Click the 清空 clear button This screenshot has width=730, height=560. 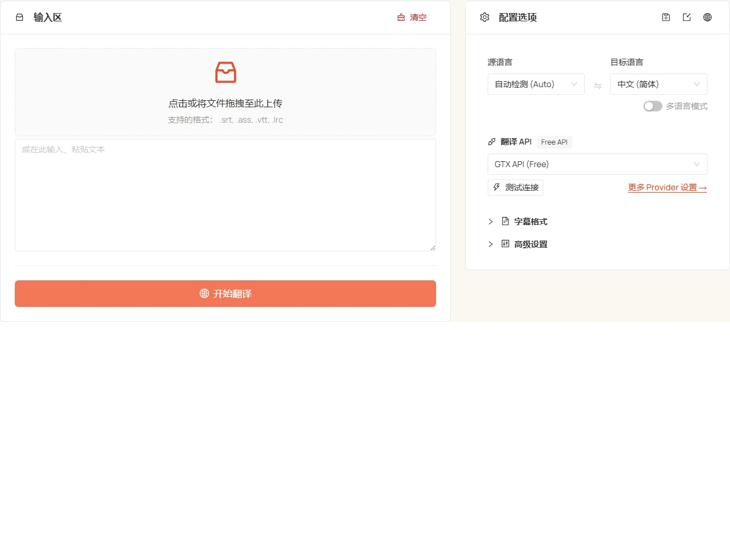point(412,17)
